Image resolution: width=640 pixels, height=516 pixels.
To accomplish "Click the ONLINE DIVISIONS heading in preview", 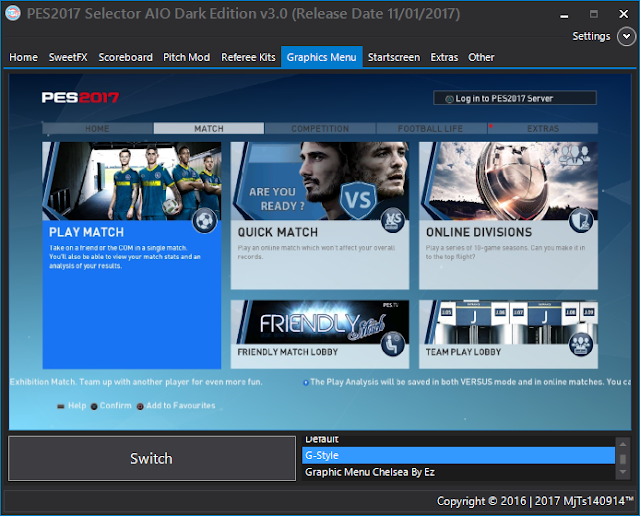I will click(x=479, y=232).
